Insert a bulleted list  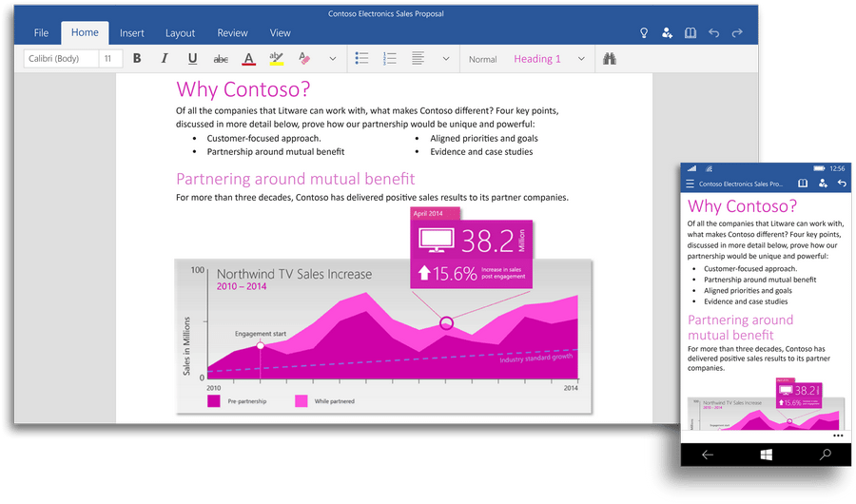point(361,59)
